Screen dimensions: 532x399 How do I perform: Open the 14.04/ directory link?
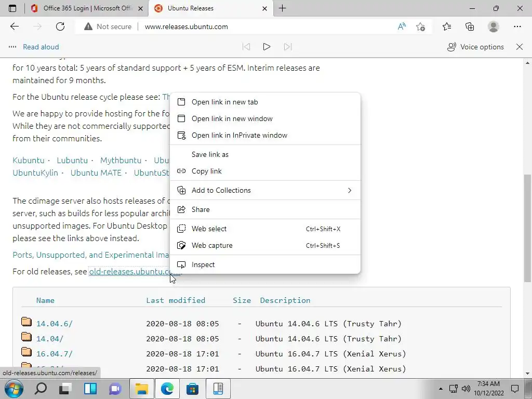(49, 339)
